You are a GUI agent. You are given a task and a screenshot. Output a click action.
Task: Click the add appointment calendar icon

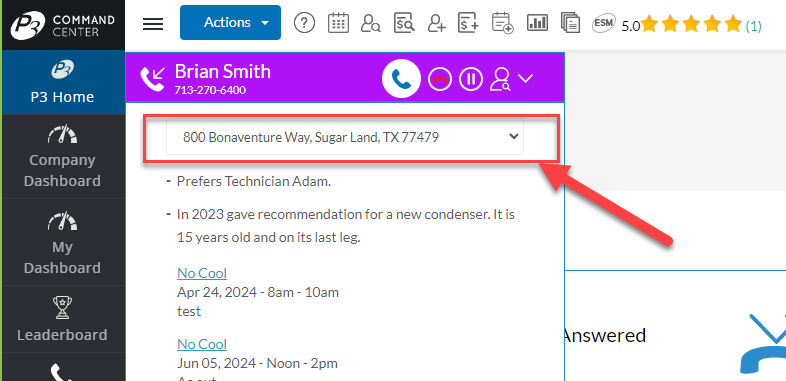click(x=502, y=23)
